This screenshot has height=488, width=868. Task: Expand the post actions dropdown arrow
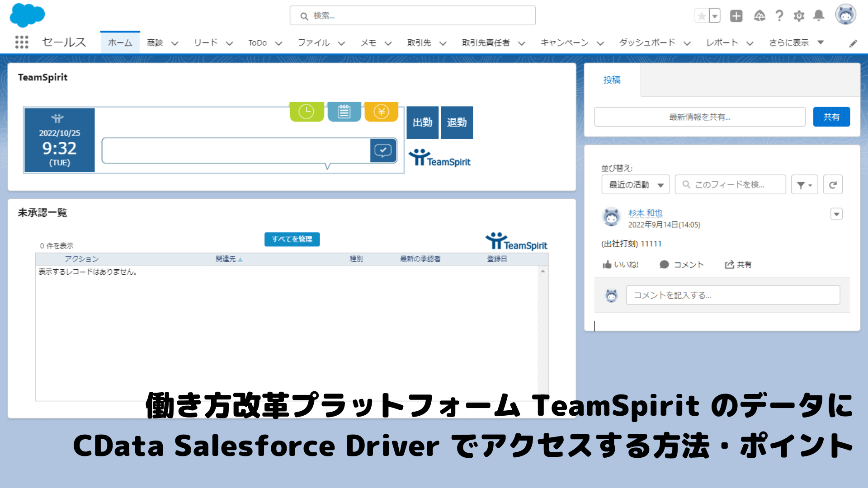tap(836, 214)
